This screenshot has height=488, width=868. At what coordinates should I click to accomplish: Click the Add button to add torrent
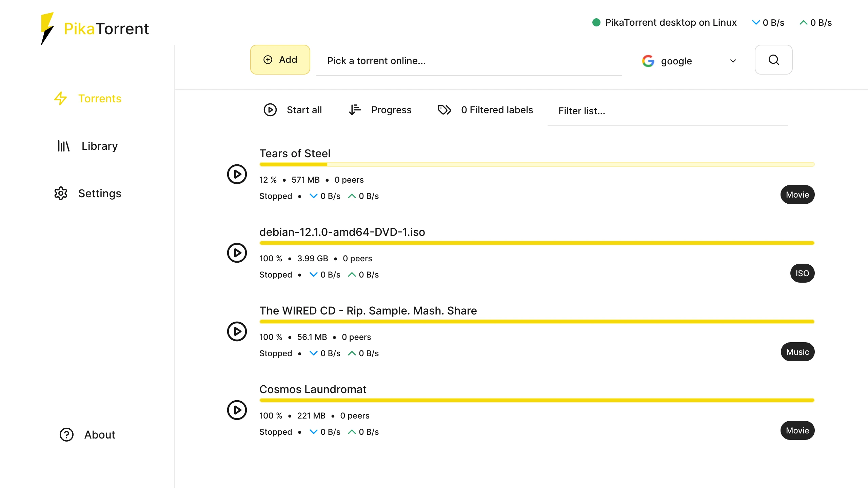[279, 60]
